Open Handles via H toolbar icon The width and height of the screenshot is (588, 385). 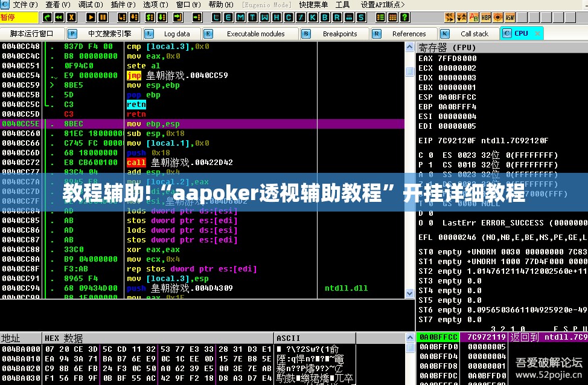coord(276,18)
